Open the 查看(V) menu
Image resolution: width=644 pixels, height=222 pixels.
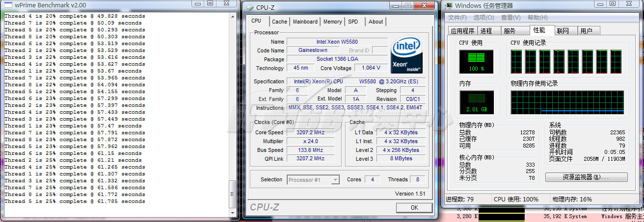[x=510, y=18]
